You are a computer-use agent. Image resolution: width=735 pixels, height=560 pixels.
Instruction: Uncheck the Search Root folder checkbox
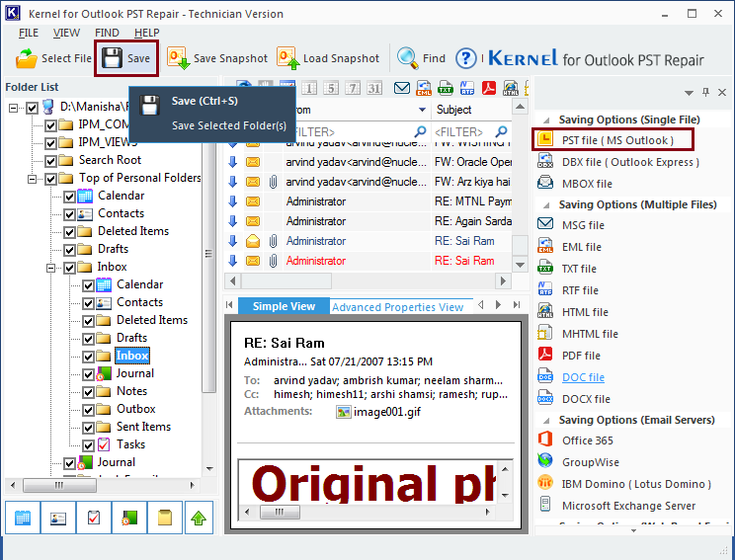pyautogui.click(x=50, y=161)
